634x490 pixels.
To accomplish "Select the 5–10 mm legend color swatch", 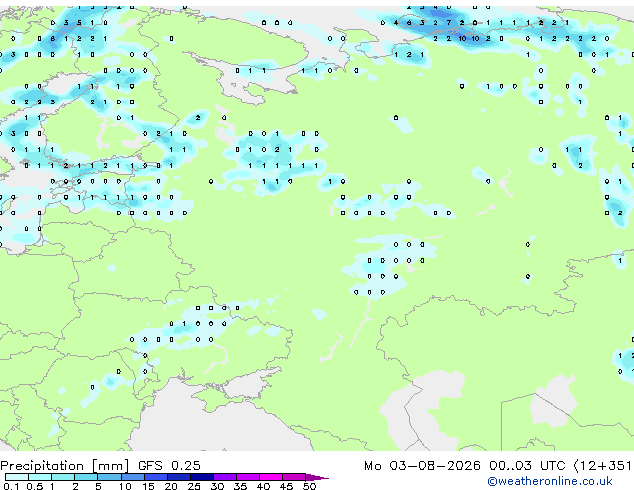I will pos(109,477).
